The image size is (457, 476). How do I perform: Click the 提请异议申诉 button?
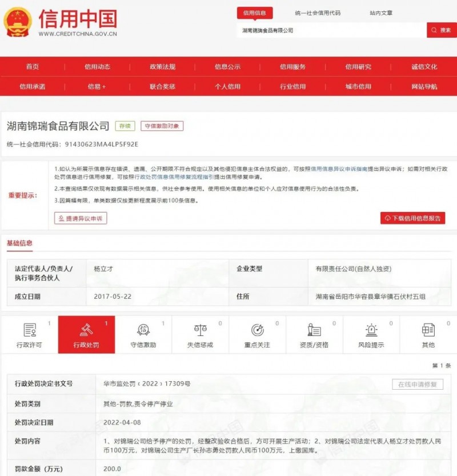(x=80, y=218)
